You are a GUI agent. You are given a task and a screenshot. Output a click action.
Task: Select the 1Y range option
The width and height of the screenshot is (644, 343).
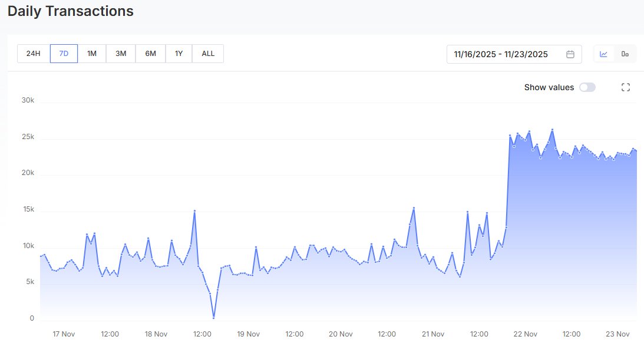pyautogui.click(x=179, y=53)
